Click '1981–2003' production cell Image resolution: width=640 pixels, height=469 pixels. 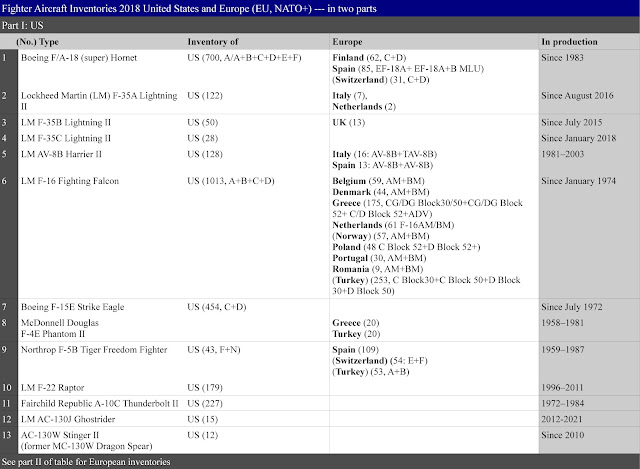pyautogui.click(x=562, y=154)
